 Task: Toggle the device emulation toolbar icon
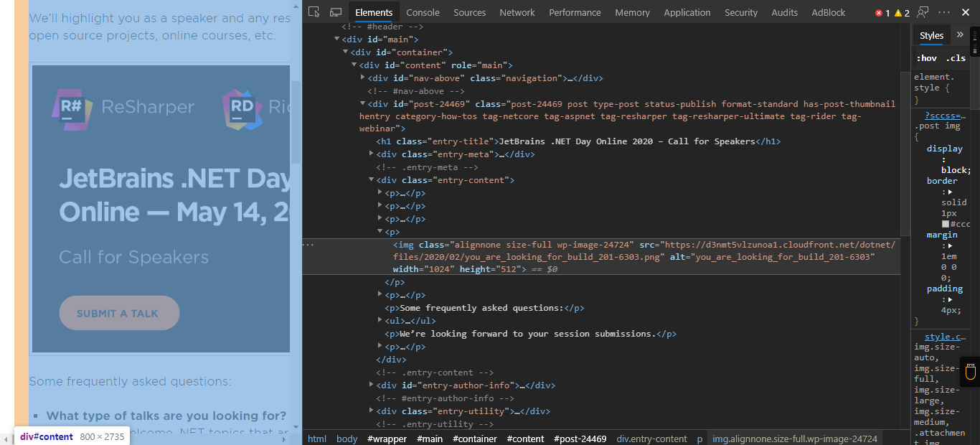point(336,12)
